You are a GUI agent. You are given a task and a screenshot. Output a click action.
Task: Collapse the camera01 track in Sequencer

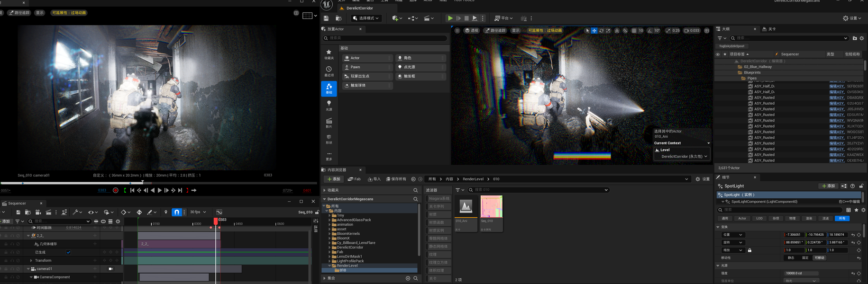28,269
